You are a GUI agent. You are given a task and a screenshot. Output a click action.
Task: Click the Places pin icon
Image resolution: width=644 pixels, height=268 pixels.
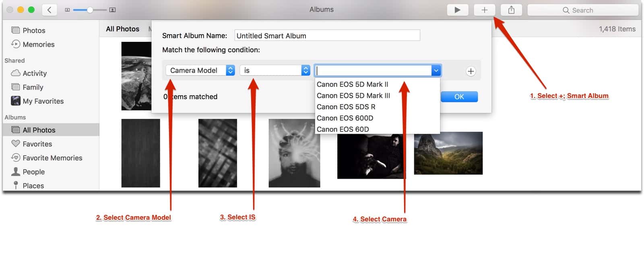pyautogui.click(x=16, y=185)
